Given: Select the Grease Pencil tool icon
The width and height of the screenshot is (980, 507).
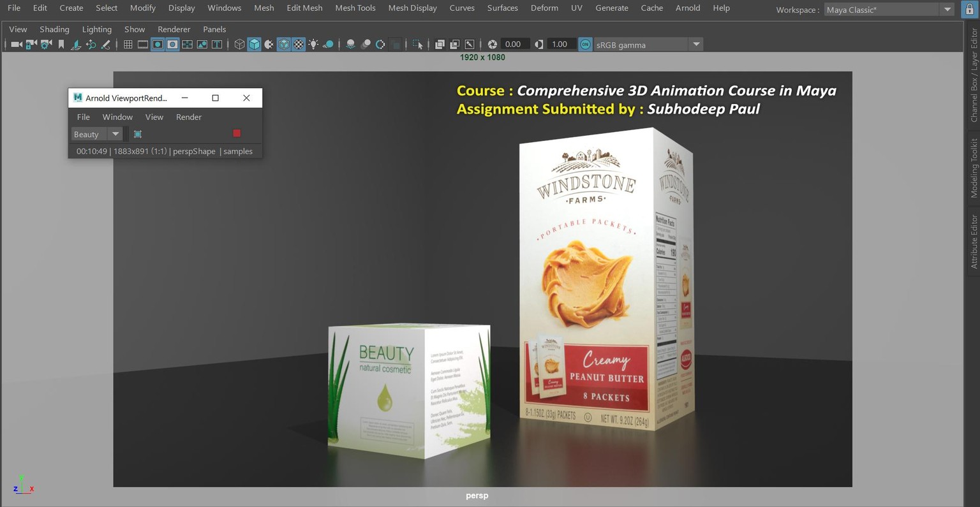Looking at the screenshot, I should (105, 45).
